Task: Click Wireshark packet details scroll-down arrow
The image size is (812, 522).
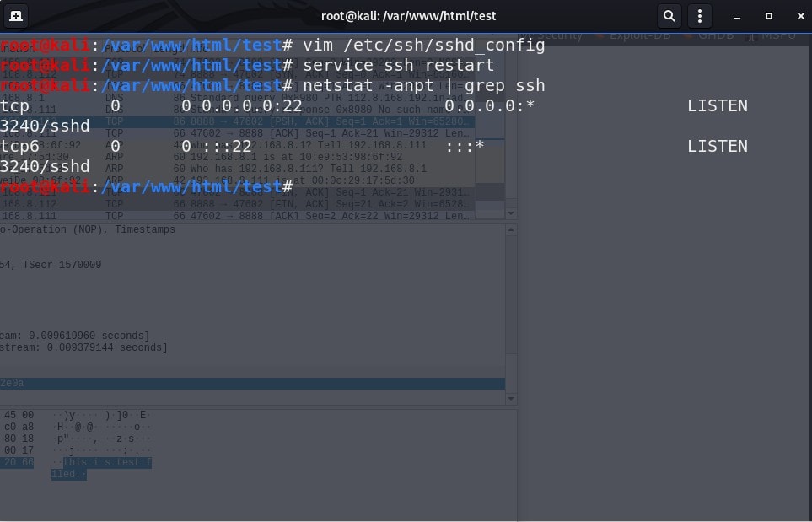Action: click(x=511, y=399)
